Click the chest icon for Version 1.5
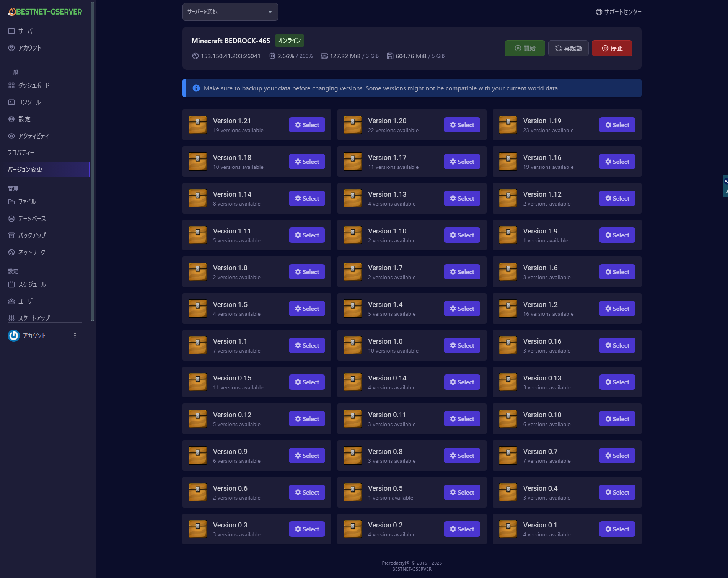Image resolution: width=728 pixels, height=578 pixels. pyautogui.click(x=198, y=309)
